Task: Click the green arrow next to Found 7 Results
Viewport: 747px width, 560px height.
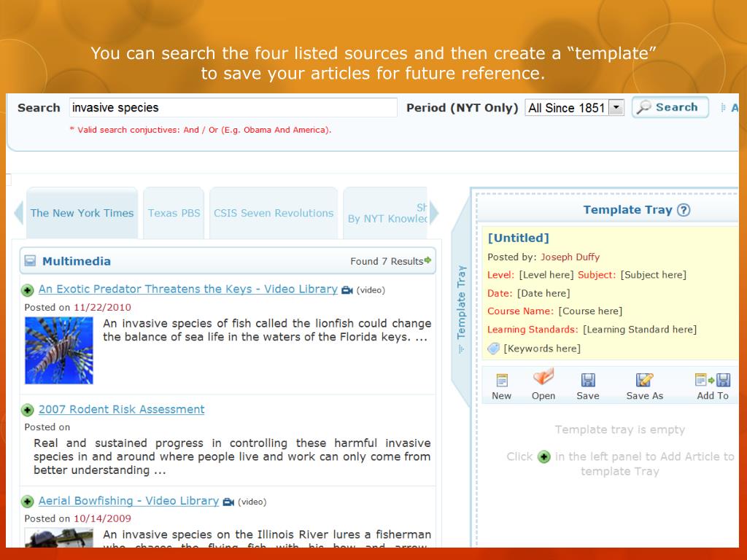Action: [427, 260]
